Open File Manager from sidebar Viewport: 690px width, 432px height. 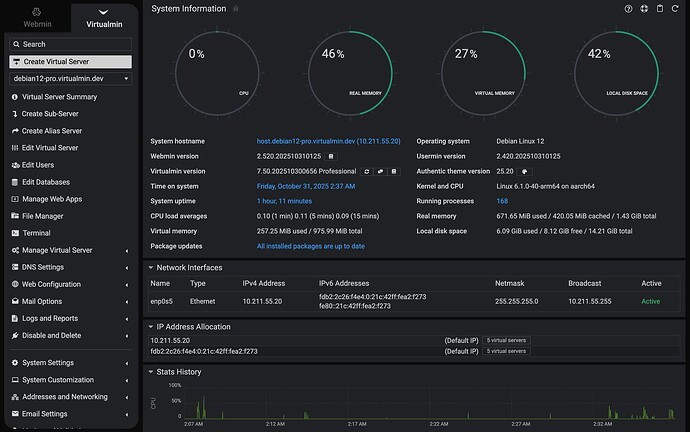(x=42, y=215)
